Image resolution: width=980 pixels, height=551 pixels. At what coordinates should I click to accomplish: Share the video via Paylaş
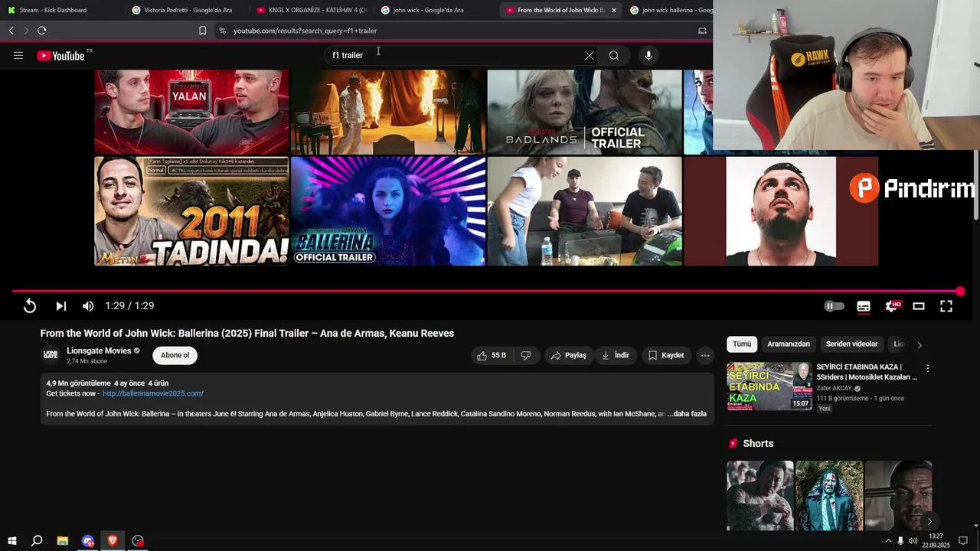[569, 355]
